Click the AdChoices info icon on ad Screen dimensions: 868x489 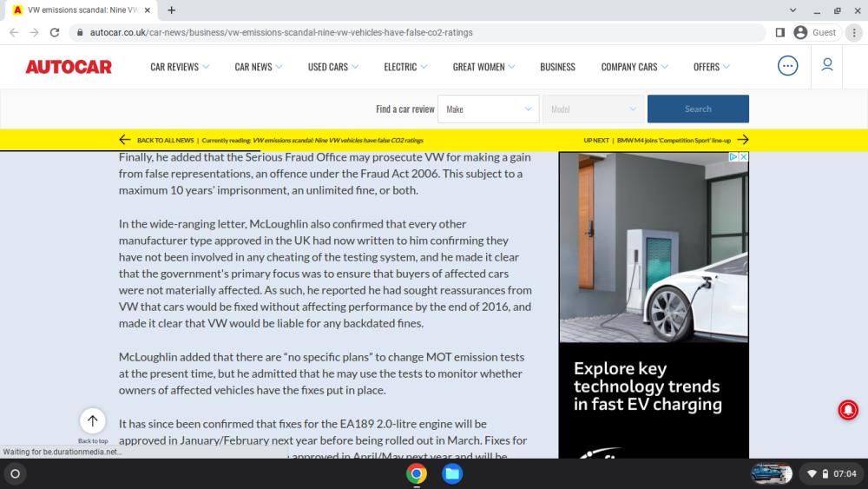(733, 157)
